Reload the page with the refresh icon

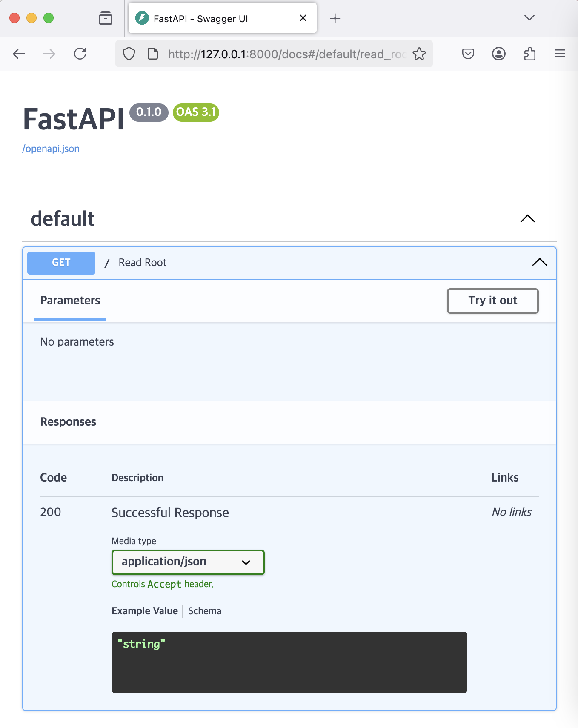pyautogui.click(x=80, y=54)
